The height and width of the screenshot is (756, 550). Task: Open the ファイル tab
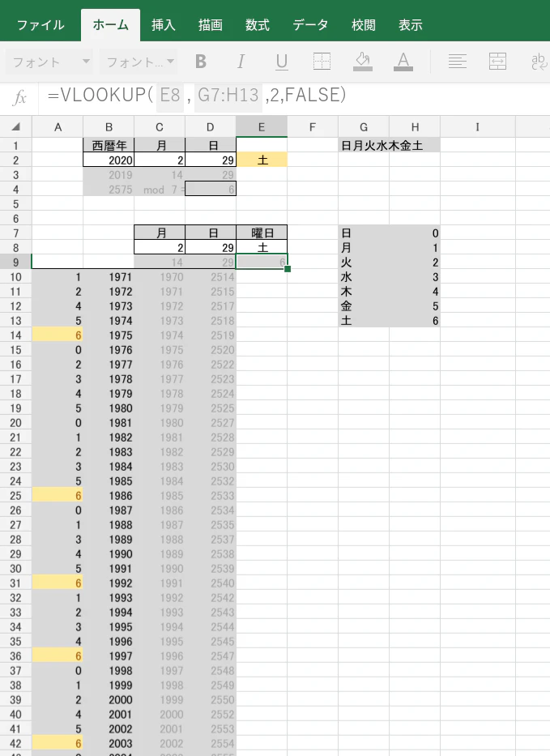pyautogui.click(x=41, y=25)
